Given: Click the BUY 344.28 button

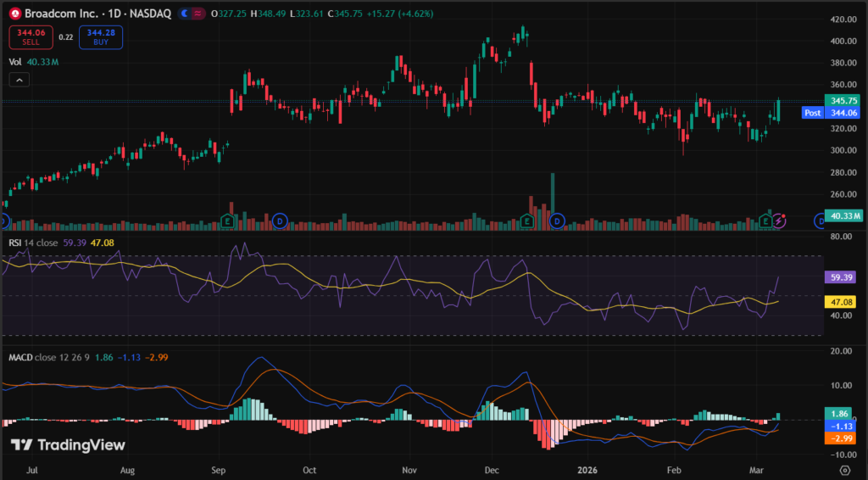Looking at the screenshot, I should pos(101,36).
